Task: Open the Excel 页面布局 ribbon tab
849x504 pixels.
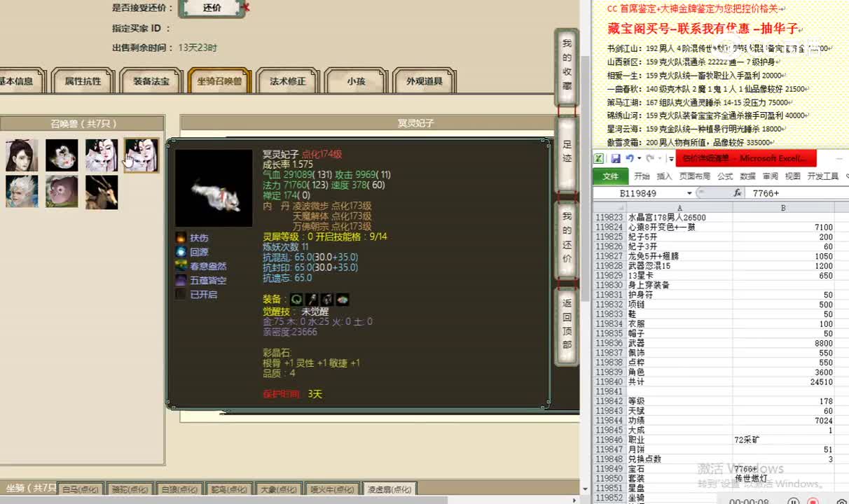Action: coord(694,176)
